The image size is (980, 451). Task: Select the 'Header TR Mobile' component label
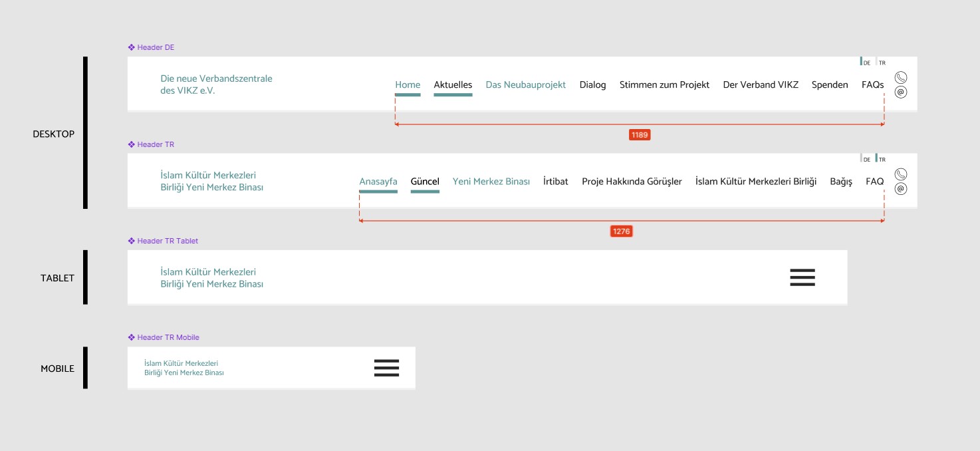click(x=164, y=337)
